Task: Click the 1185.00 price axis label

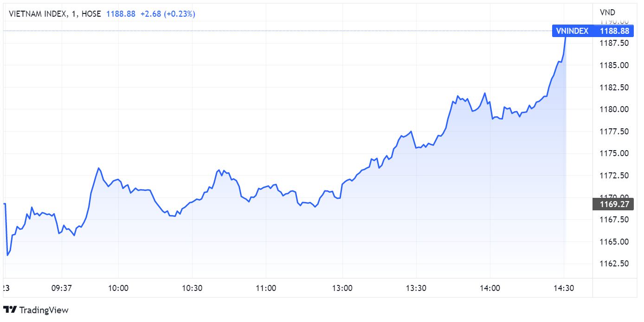Action: [613, 65]
